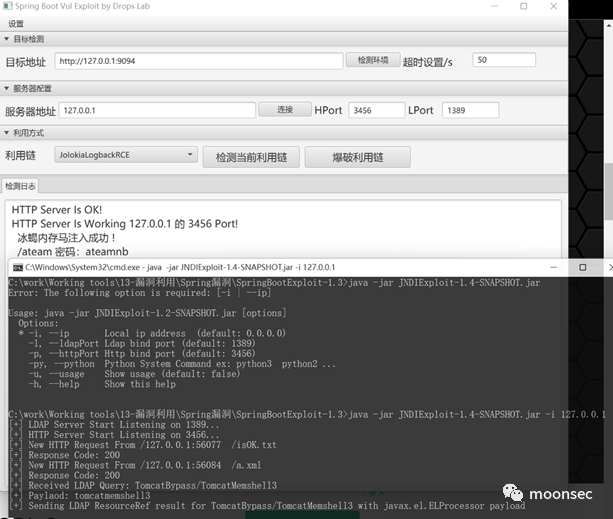The image size is (613, 519).
Task: Collapse the 服务器配置 section
Action: (6, 88)
